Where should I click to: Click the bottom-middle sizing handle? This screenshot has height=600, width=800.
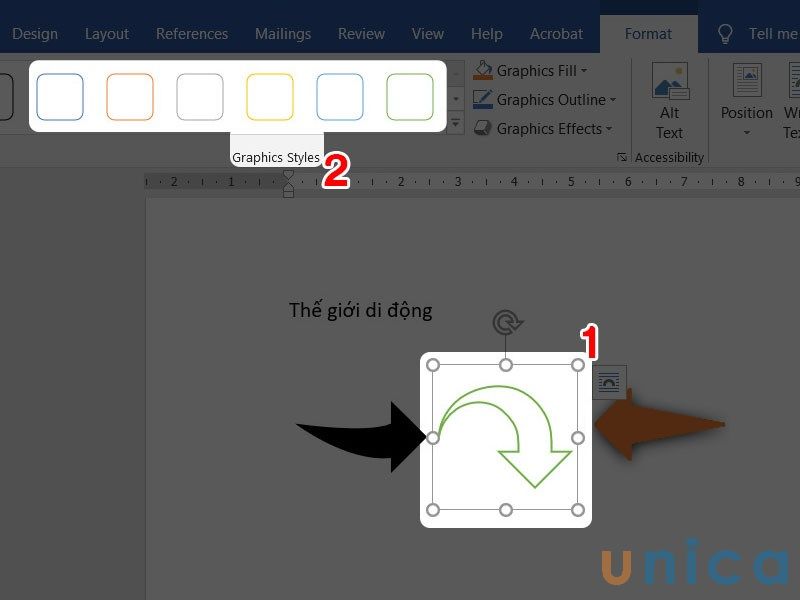(506, 510)
